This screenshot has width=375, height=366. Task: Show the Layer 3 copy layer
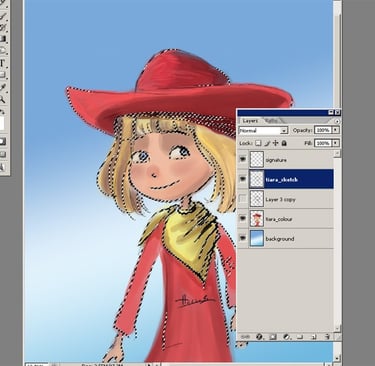point(243,199)
